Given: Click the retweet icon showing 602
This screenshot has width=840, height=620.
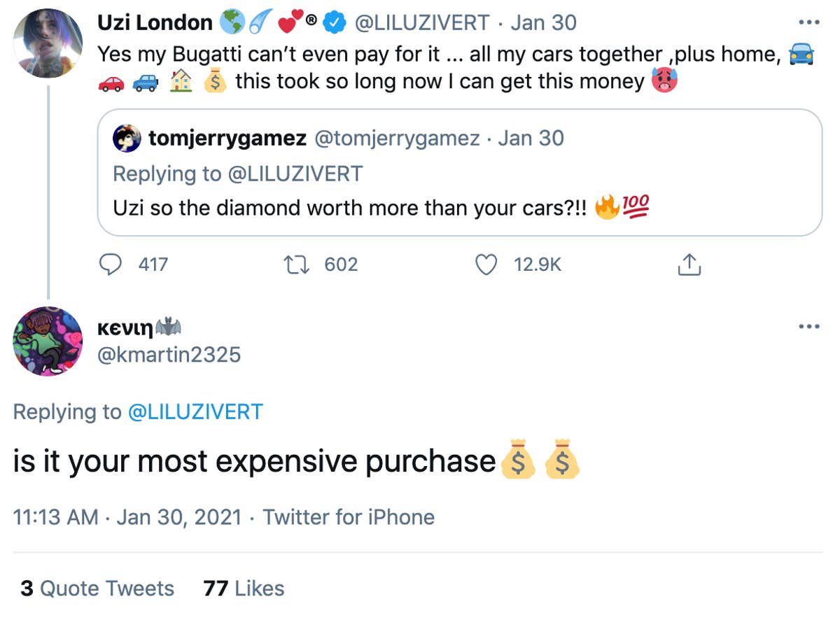Looking at the screenshot, I should [297, 265].
